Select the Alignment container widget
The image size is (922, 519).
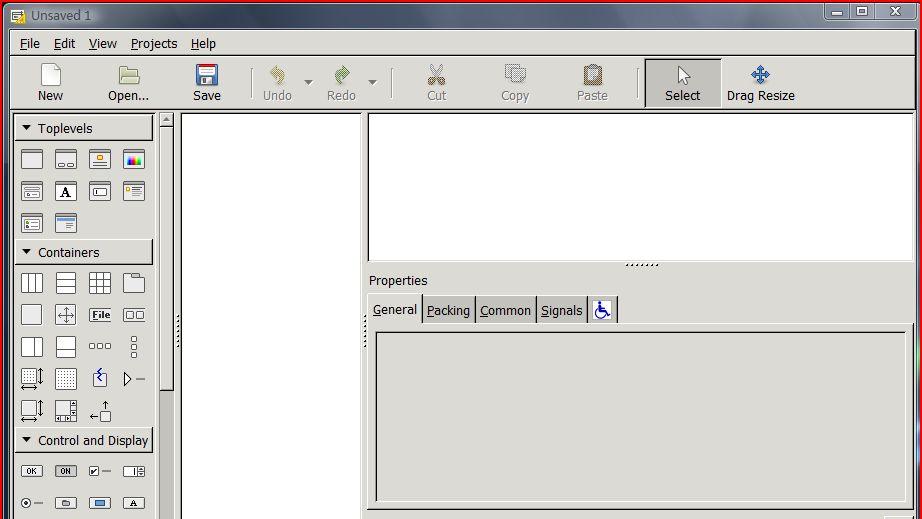(100, 411)
